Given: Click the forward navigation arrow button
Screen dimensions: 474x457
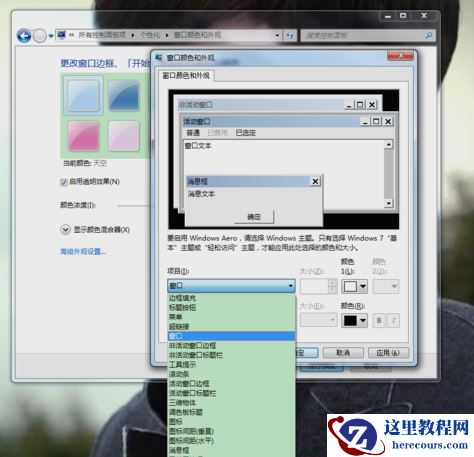Looking at the screenshot, I should point(40,36).
